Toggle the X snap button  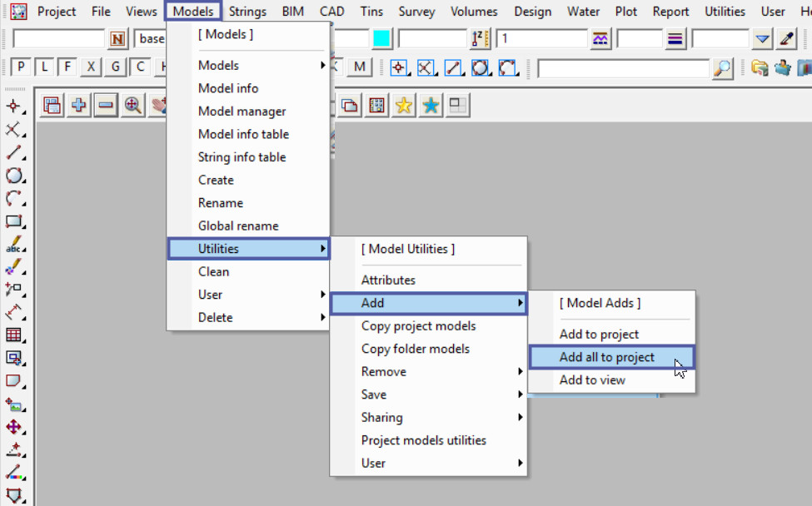tap(91, 67)
